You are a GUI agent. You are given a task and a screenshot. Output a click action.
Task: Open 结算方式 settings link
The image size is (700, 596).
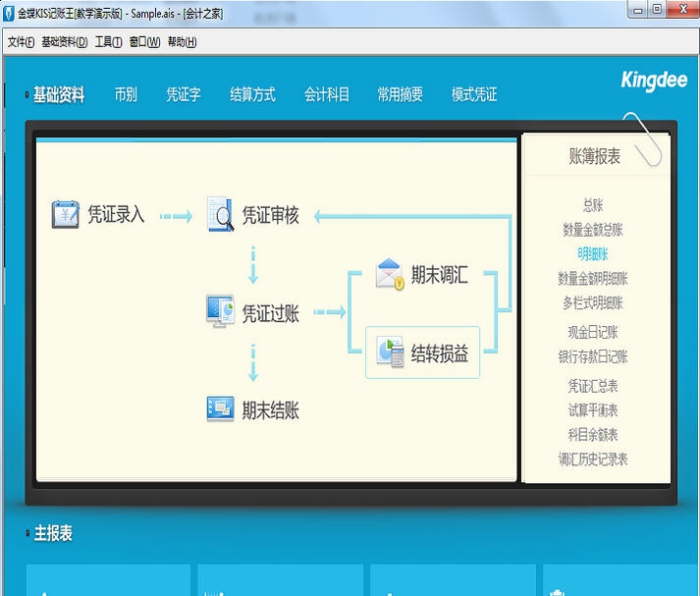252,94
